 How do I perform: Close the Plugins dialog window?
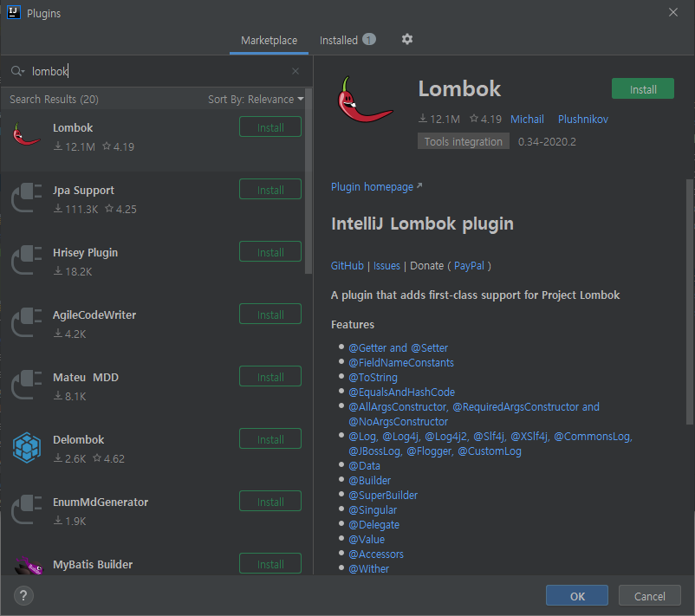tap(672, 12)
